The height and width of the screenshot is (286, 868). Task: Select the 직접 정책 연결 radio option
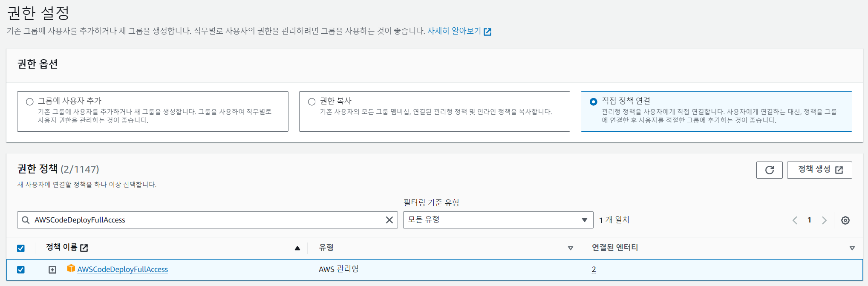tap(593, 102)
